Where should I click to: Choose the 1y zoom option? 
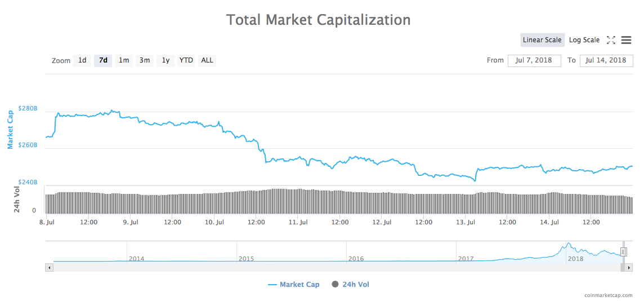[166, 60]
